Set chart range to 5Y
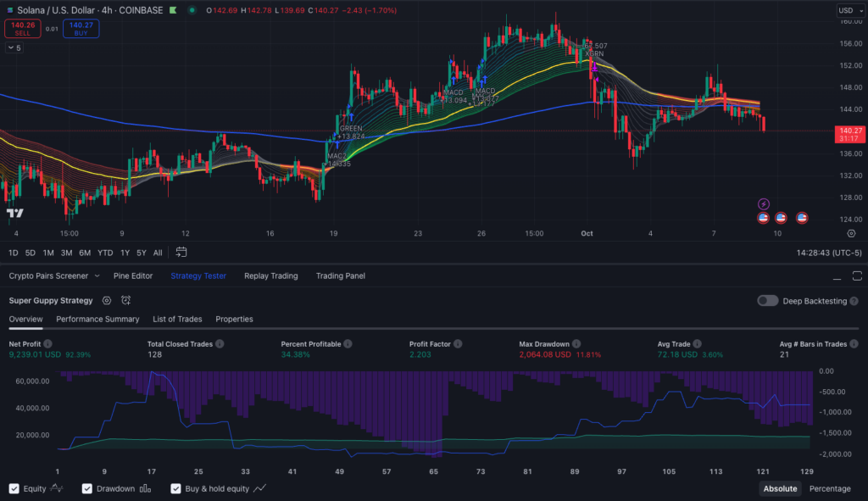 [x=142, y=253]
